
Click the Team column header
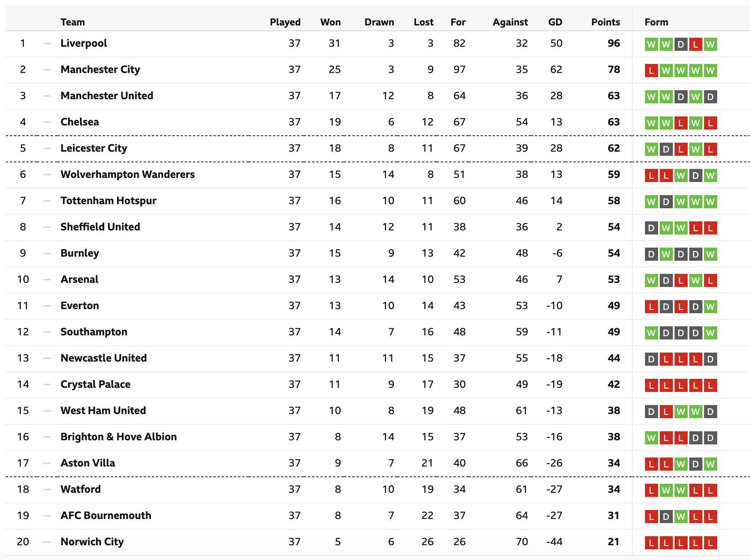[73, 22]
